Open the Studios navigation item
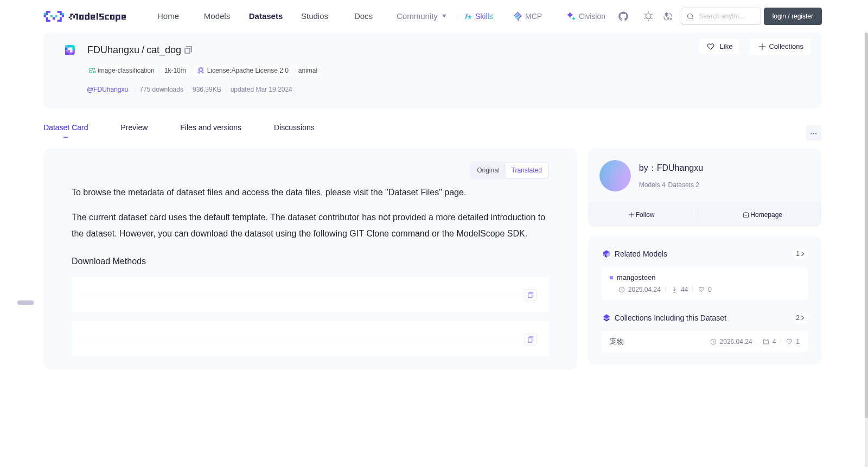This screenshot has height=467, width=868. point(315,16)
